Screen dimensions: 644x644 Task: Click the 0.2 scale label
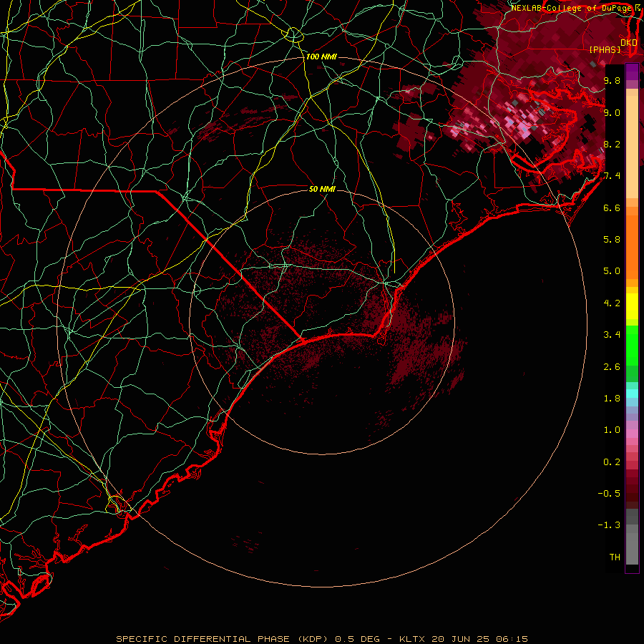pyautogui.click(x=612, y=462)
